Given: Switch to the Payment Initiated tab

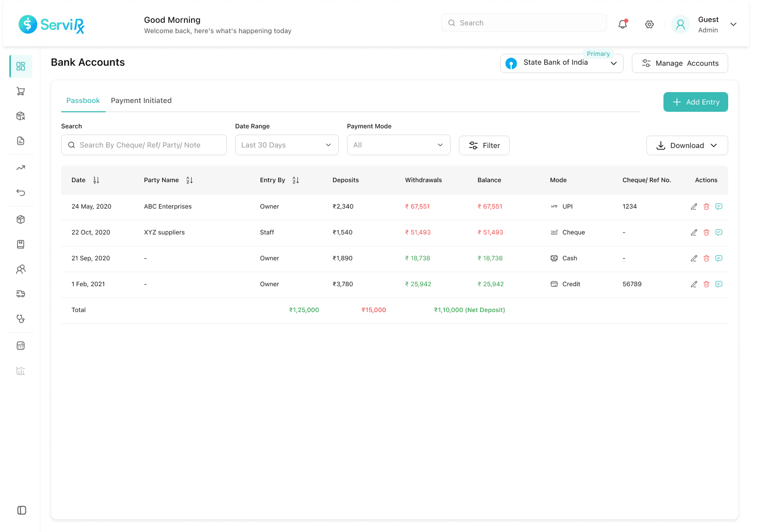Looking at the screenshot, I should click(141, 100).
